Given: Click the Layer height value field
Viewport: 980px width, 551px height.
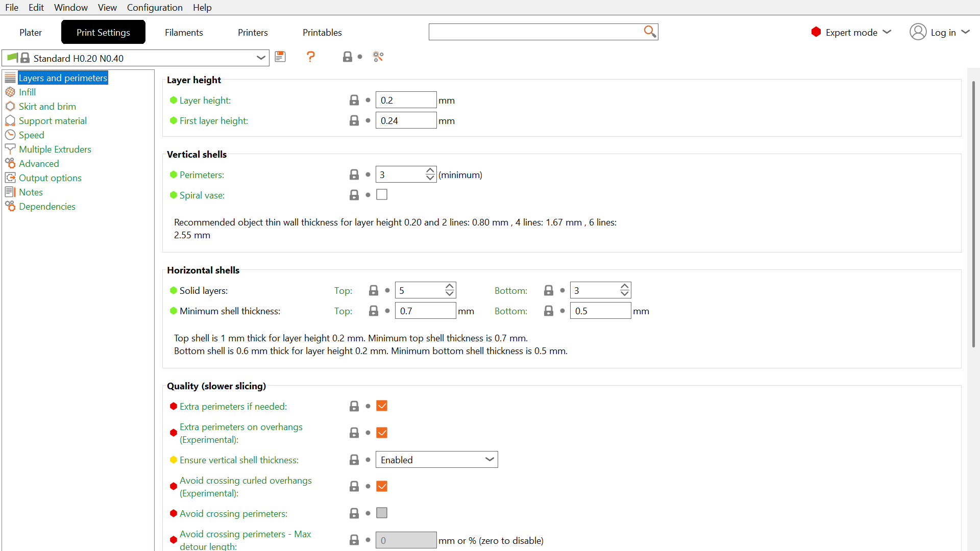Looking at the screenshot, I should (x=406, y=100).
